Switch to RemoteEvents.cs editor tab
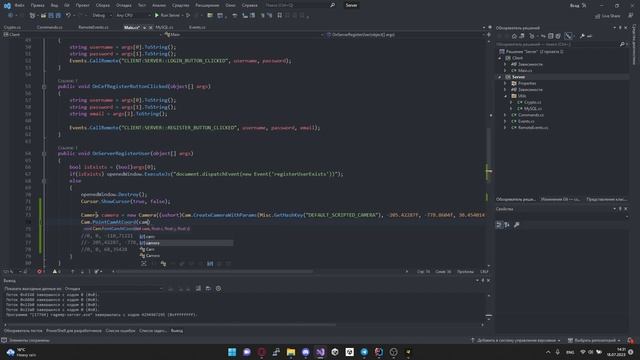This screenshot has width=640, height=360. pos(93,27)
